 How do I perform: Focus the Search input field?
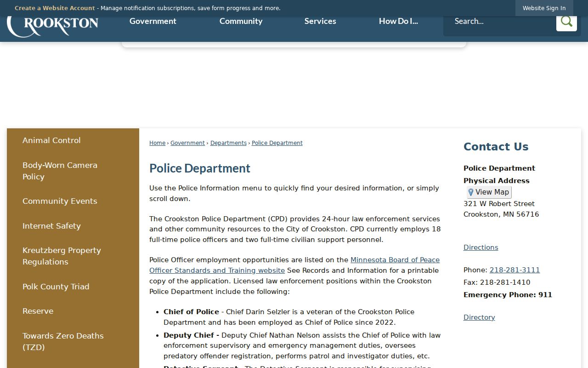(500, 21)
